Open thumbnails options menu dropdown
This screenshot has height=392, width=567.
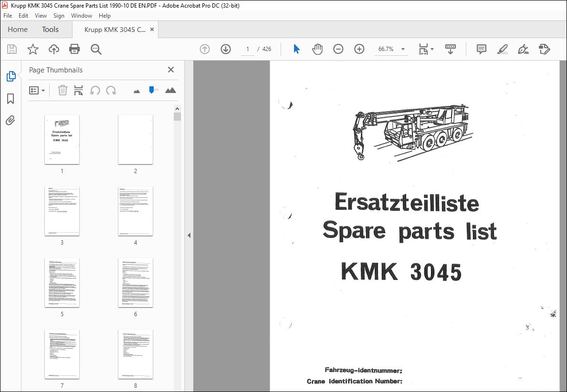tap(37, 90)
